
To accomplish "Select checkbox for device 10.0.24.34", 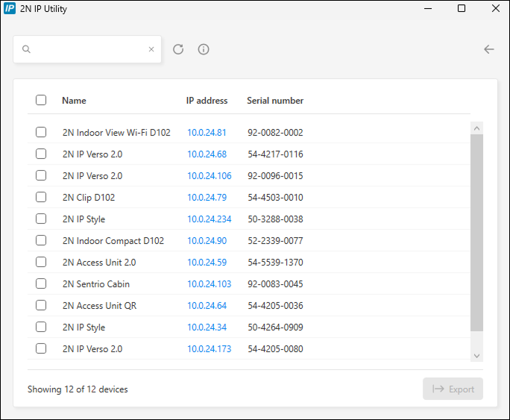I will 41,327.
